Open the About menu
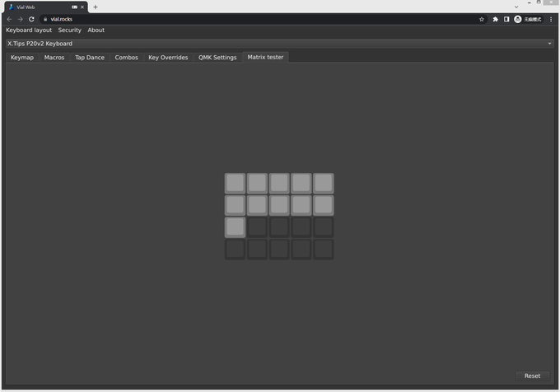The height and width of the screenshot is (392, 560). click(96, 30)
